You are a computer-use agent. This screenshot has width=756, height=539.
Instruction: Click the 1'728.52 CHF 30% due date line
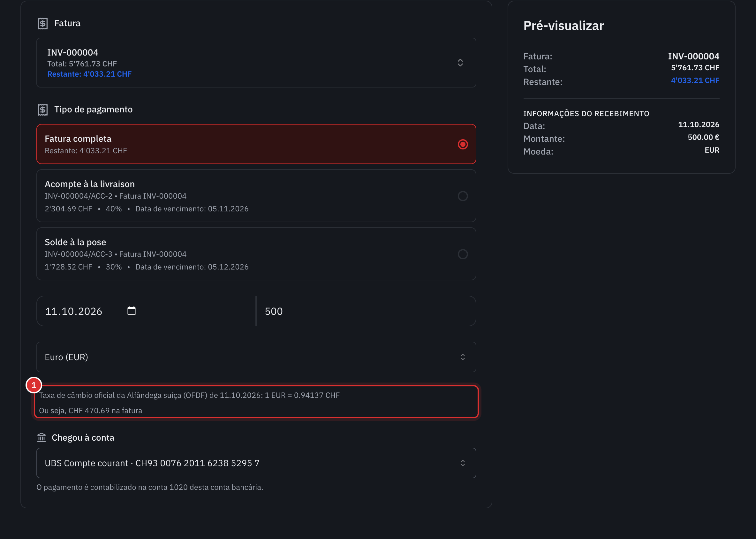(x=146, y=267)
